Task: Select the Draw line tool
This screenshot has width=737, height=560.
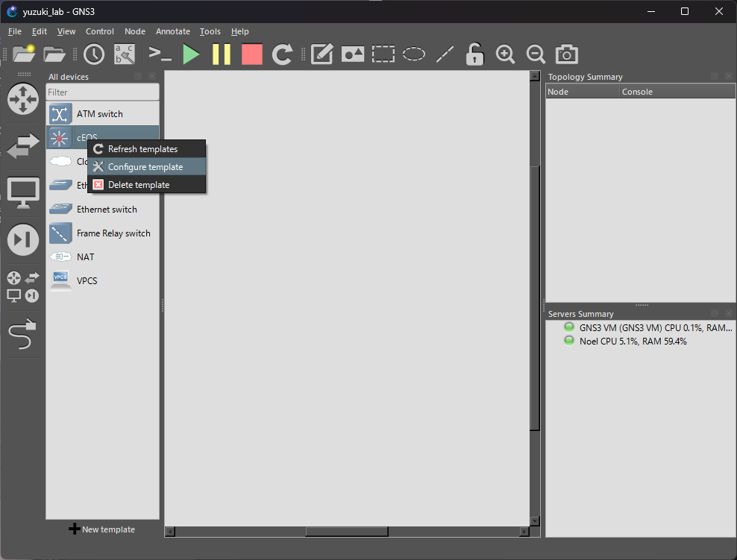Action: tap(445, 54)
